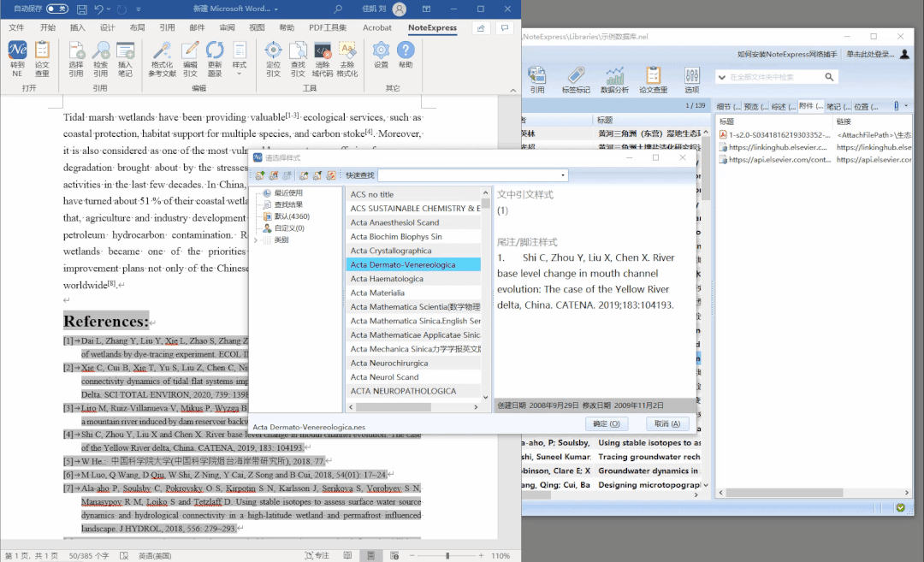
Task: Switch to the 插入 ribbon tab
Action: [x=77, y=27]
